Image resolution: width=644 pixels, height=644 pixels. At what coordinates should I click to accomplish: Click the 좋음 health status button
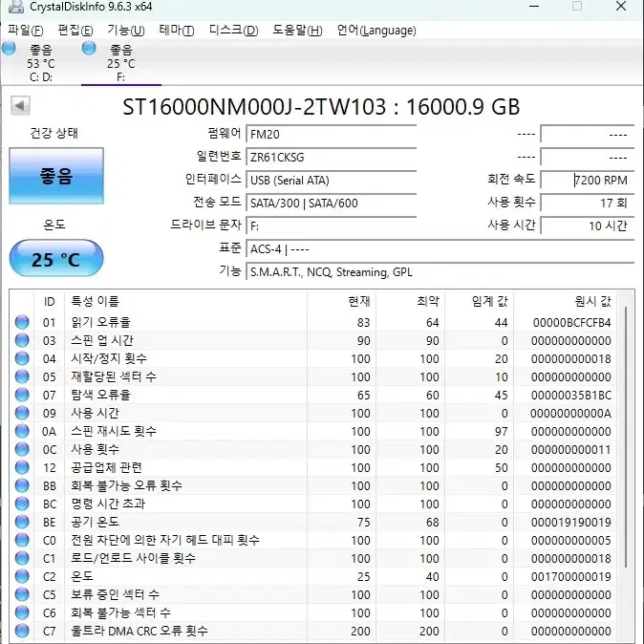pos(56,176)
